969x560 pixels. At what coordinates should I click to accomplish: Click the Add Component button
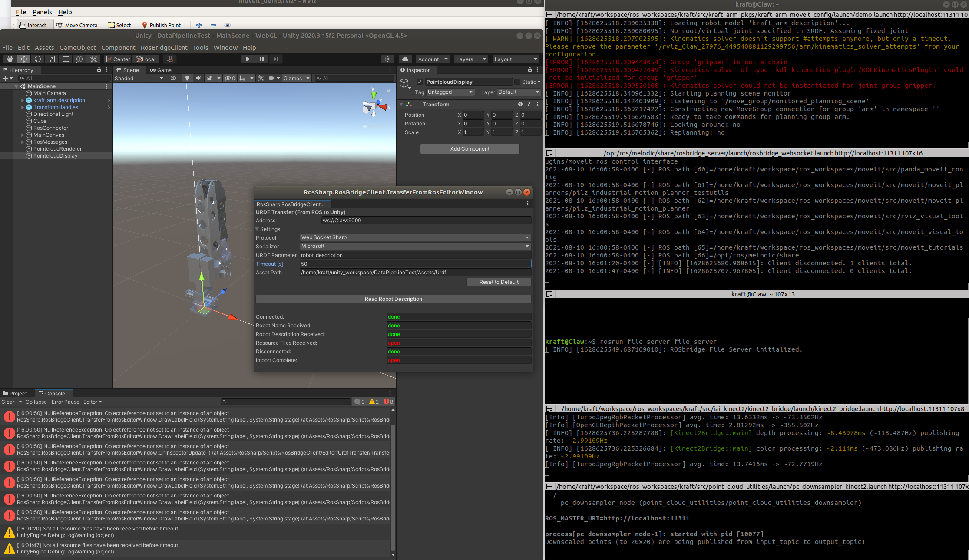coord(470,148)
